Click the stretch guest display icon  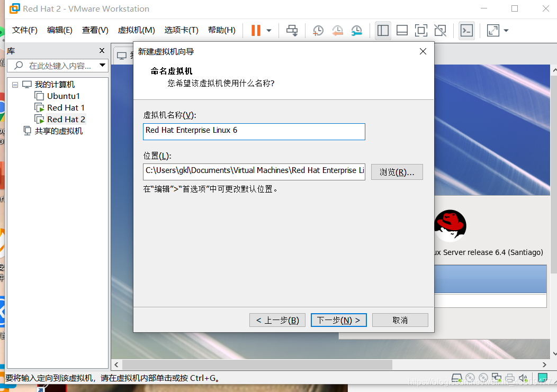[493, 31]
